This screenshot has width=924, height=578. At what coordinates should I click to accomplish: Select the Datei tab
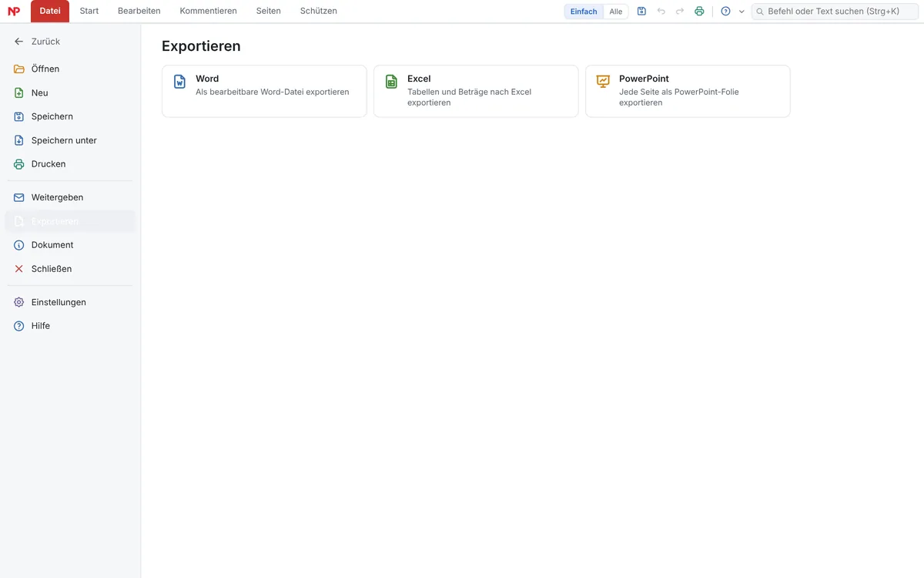pyautogui.click(x=50, y=11)
